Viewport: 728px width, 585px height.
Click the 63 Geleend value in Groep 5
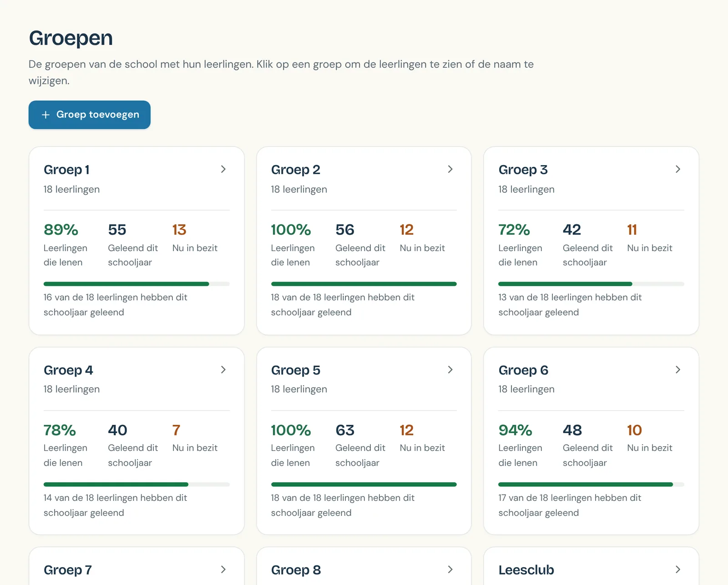click(x=345, y=430)
